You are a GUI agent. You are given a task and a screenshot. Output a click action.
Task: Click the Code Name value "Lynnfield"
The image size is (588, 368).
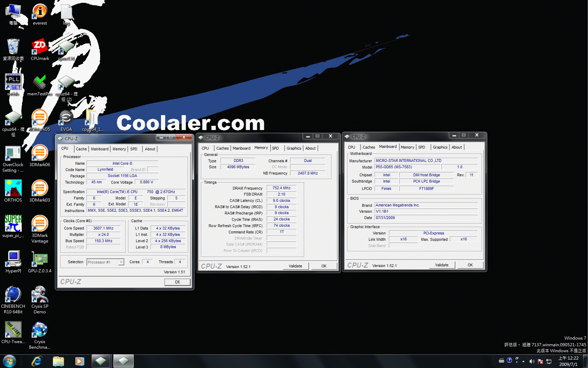click(105, 170)
